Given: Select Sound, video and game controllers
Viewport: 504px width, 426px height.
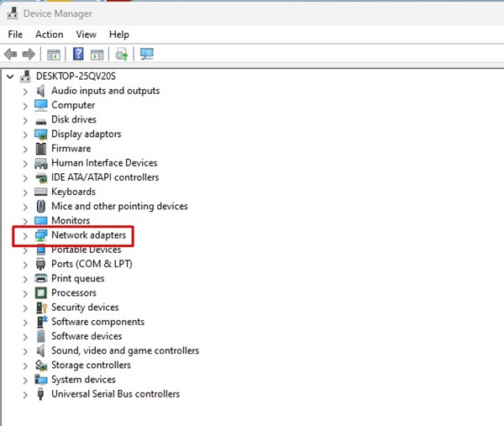Looking at the screenshot, I should tap(125, 350).
